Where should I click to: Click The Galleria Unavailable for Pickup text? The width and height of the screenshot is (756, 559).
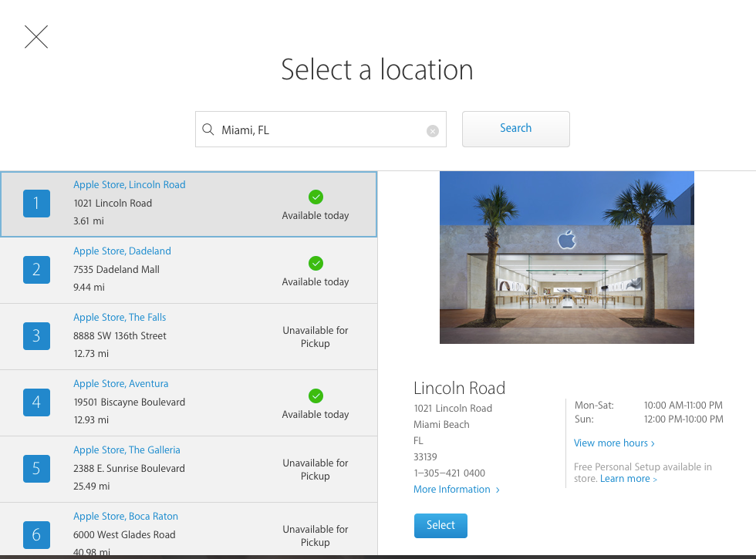pos(316,470)
